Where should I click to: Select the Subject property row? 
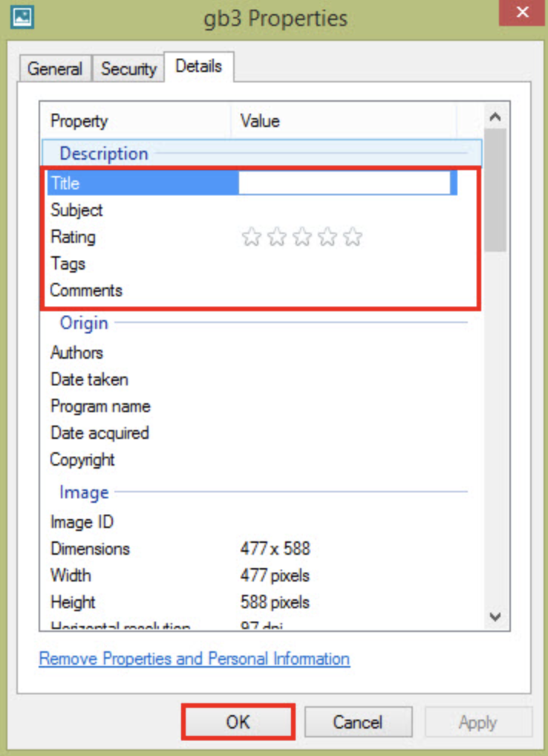coord(77,210)
